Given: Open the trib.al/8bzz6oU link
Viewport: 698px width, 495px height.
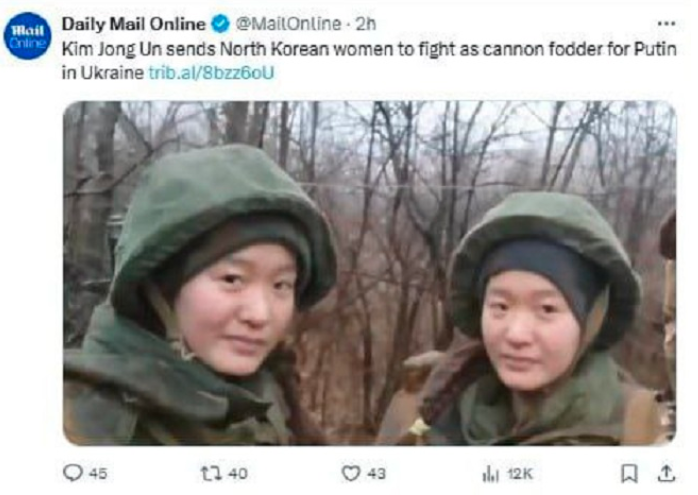Looking at the screenshot, I should coord(211,73).
